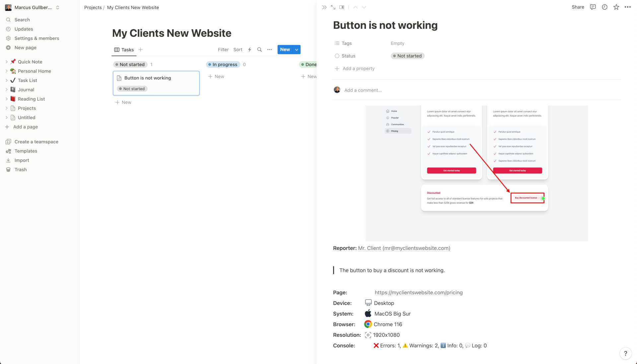Click the Sort menu item
Screen dimensions: 637x364
tap(238, 49)
